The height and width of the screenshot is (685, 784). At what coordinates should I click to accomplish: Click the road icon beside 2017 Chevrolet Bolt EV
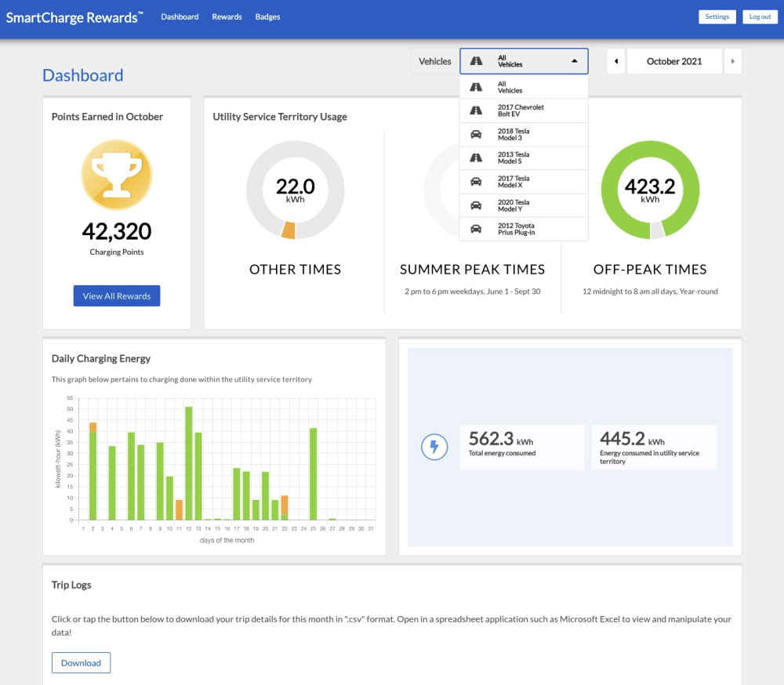pos(476,111)
